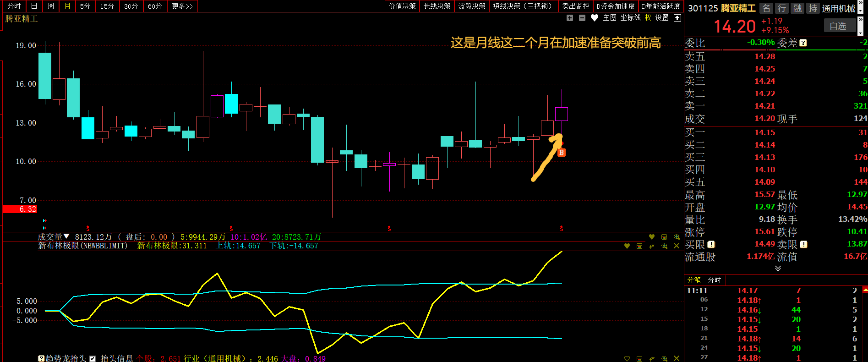The image size is (868, 362).
Task: Click the 主图 main chart option
Action: (610, 18)
